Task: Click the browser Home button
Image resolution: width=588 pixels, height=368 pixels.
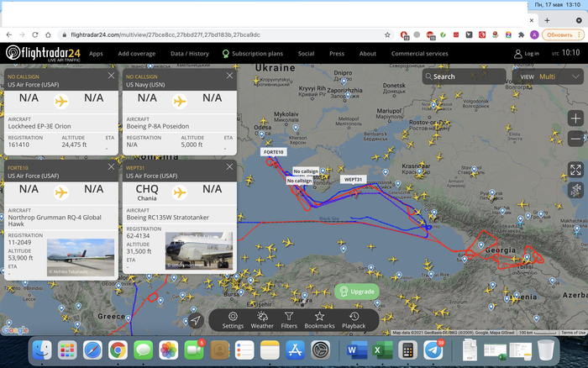Action: click(x=48, y=35)
